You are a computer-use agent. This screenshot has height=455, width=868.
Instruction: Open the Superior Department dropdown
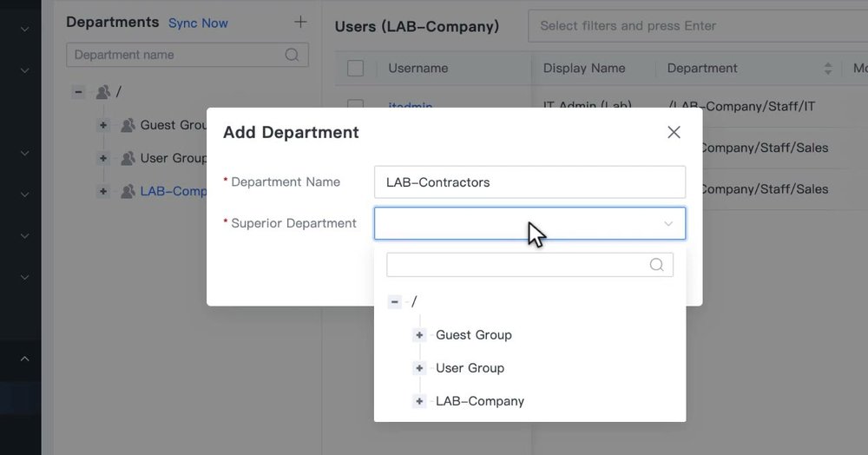[529, 224]
